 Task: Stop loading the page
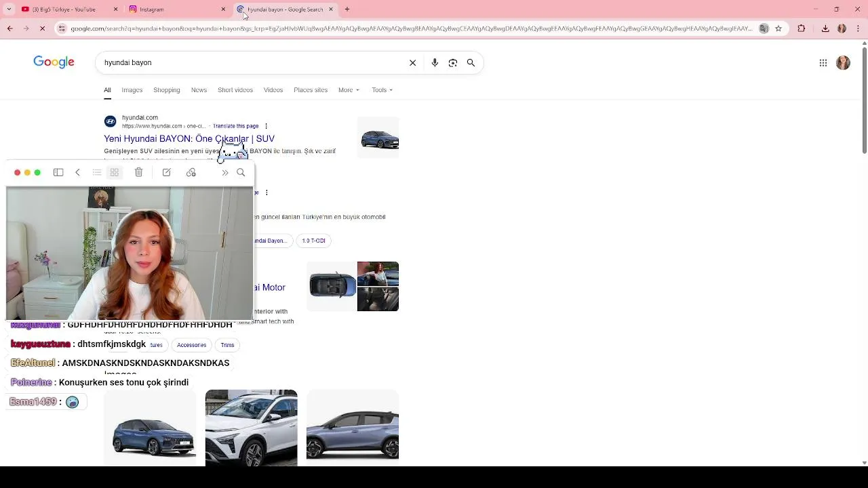[x=42, y=28]
